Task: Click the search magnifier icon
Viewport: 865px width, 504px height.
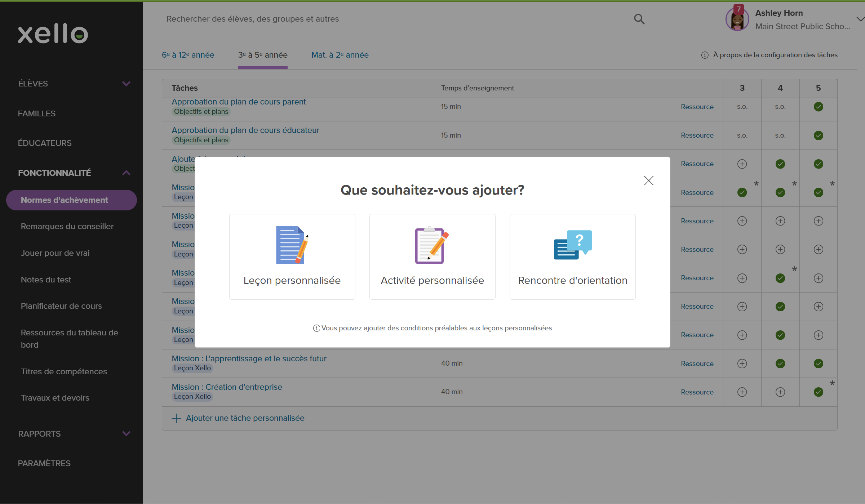Action: tap(639, 19)
